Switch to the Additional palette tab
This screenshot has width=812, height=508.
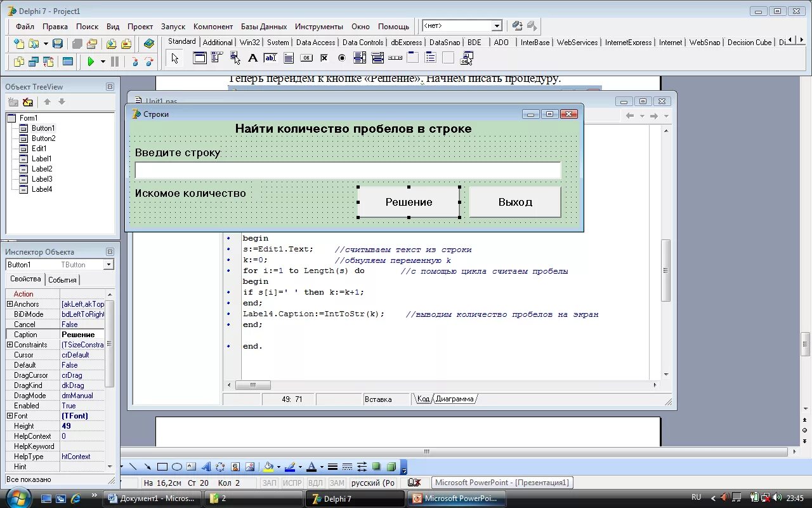218,43
